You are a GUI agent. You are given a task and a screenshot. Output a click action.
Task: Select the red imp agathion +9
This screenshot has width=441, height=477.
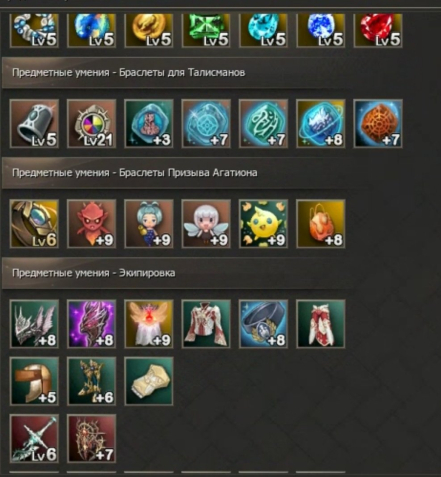click(92, 224)
